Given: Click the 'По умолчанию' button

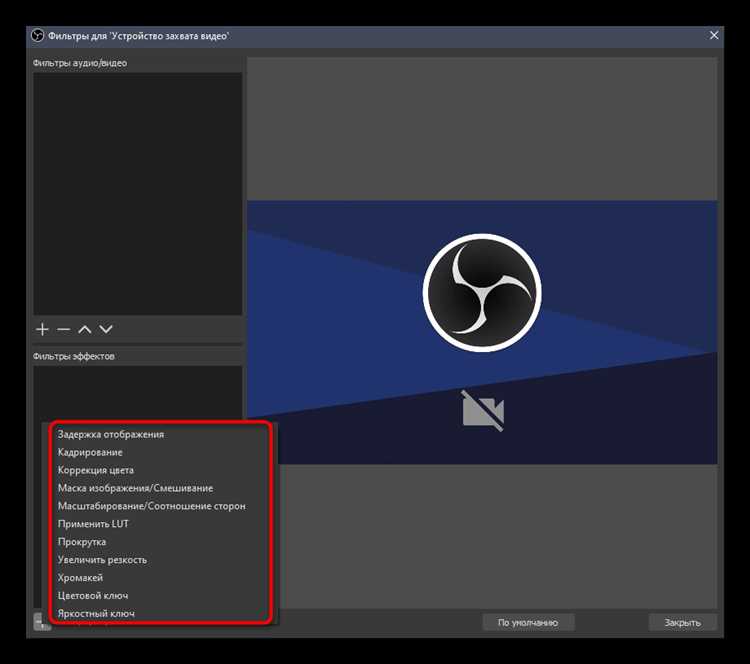Looking at the screenshot, I should 528,622.
